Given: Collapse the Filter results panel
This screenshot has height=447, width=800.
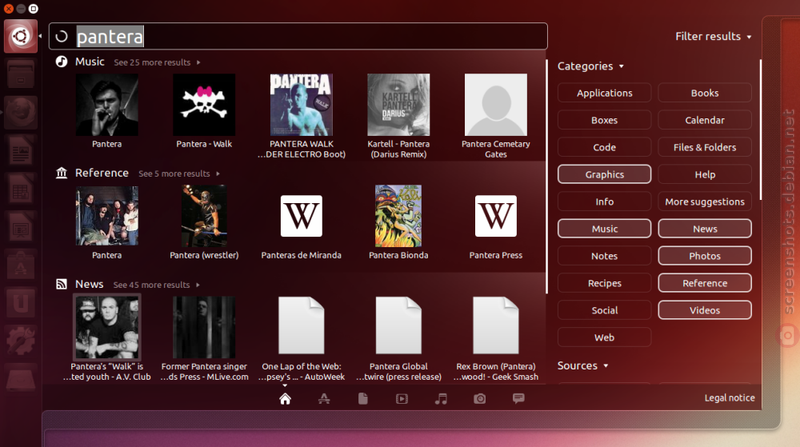Looking at the screenshot, I should 713,36.
